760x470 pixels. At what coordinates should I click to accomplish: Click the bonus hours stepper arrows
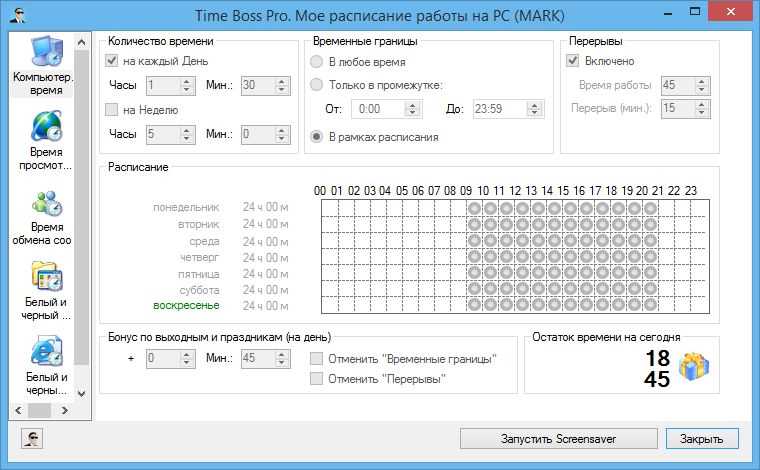coord(187,359)
